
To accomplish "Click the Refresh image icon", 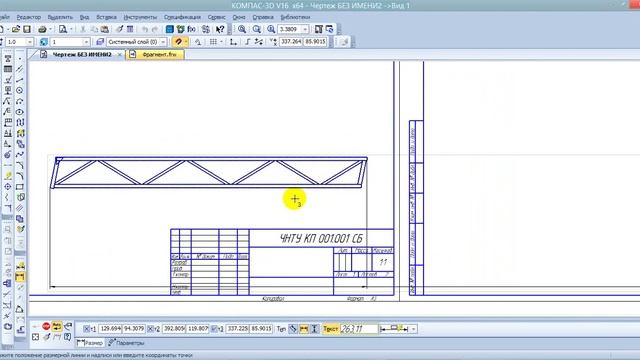I will [x=329, y=29].
